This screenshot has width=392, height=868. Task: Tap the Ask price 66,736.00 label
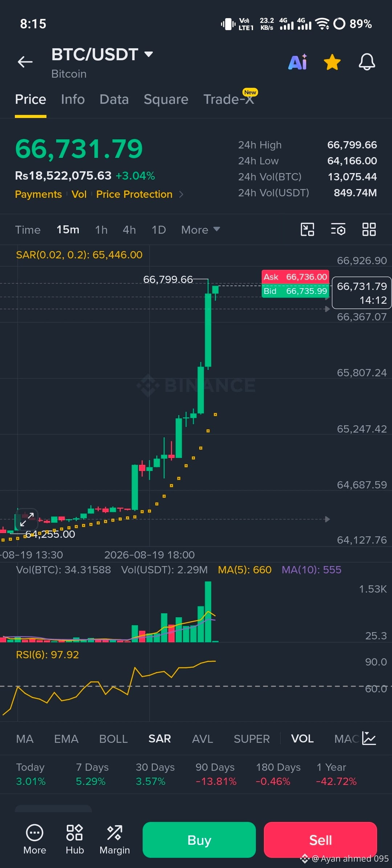295,277
